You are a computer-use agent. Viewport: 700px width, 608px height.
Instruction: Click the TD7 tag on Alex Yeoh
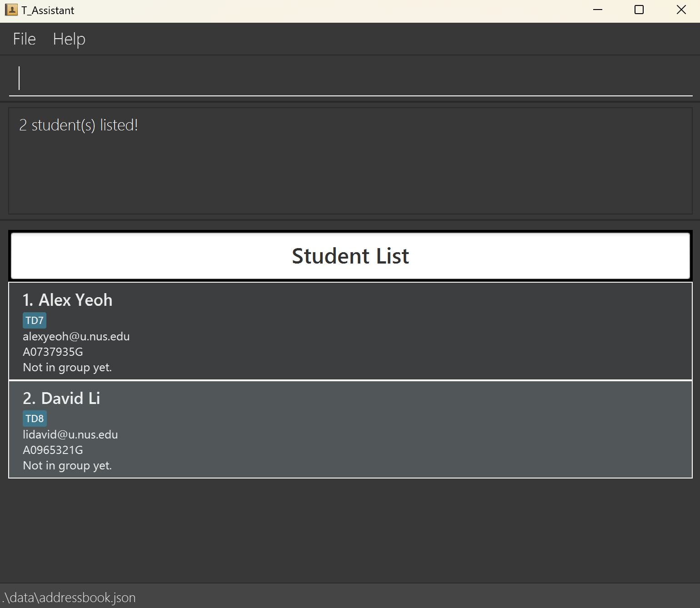35,320
